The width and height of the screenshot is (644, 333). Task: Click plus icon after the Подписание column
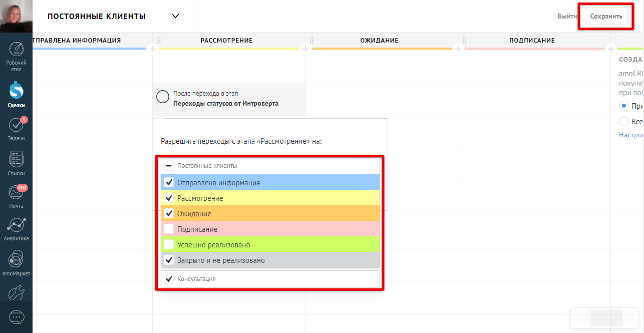click(610, 49)
